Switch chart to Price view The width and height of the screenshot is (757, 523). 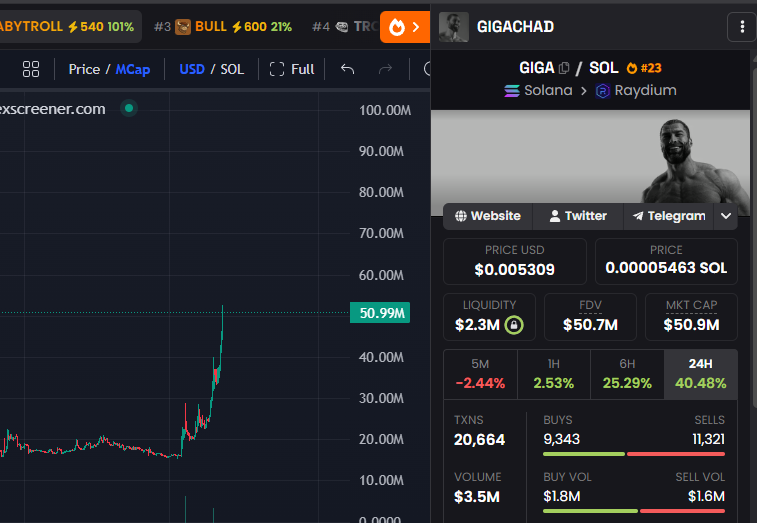click(84, 70)
